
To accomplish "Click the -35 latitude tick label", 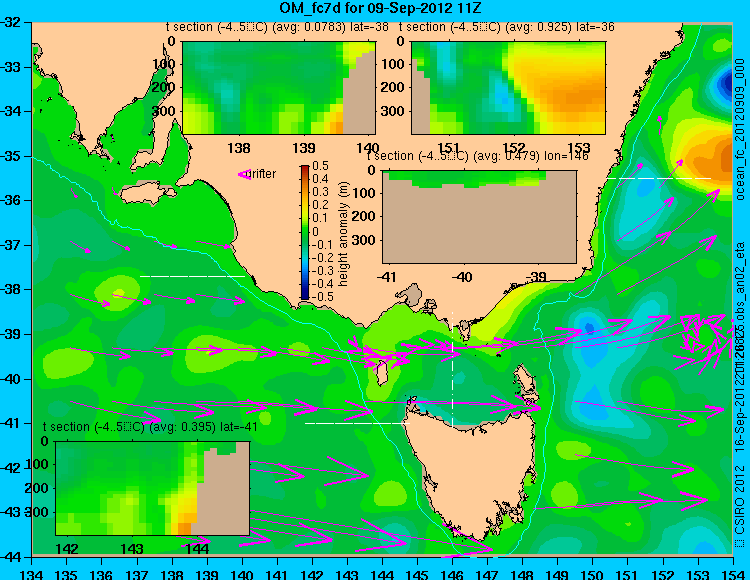I will [x=11, y=156].
